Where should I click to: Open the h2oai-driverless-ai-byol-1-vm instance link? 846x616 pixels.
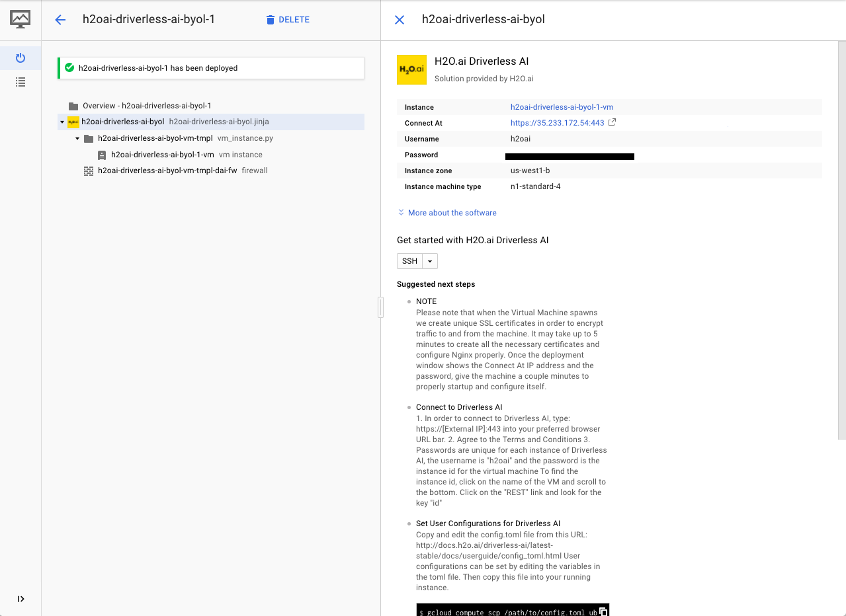click(x=561, y=107)
